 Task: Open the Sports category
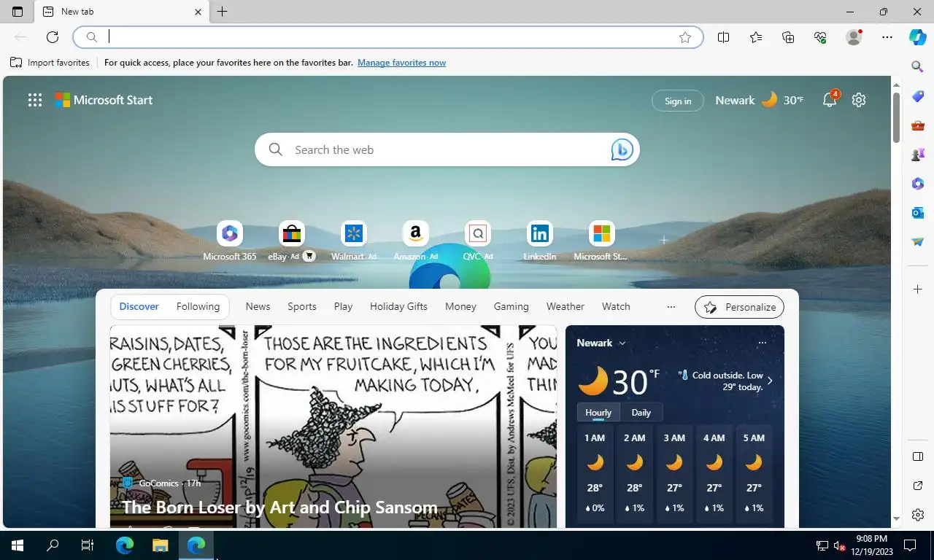point(302,307)
